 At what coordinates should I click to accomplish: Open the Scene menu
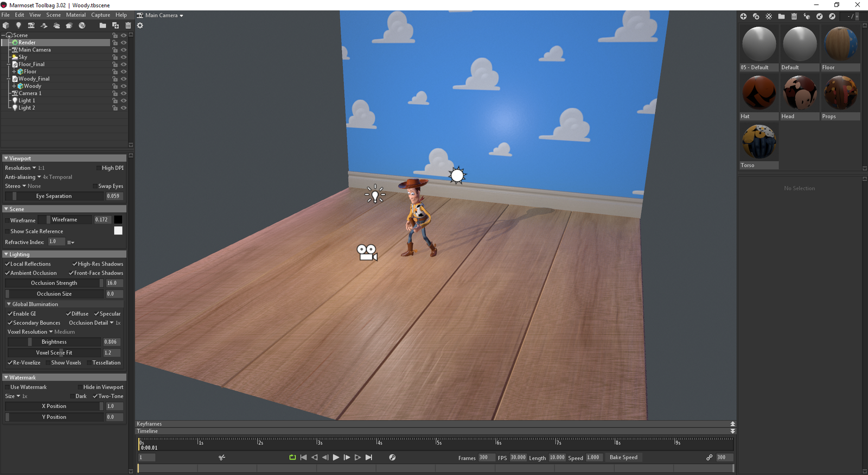(53, 15)
